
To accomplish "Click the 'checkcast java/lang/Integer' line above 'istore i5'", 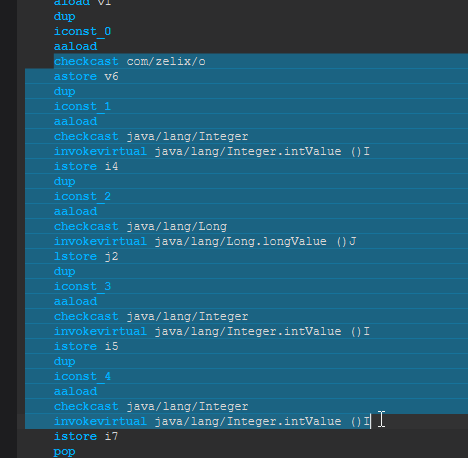I will click(x=151, y=316).
